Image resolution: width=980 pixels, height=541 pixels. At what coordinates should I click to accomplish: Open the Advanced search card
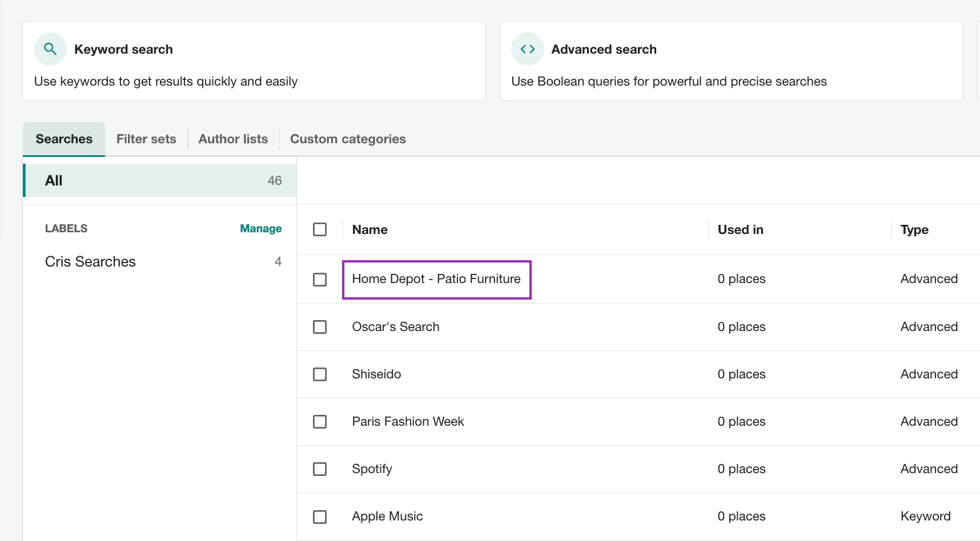[x=731, y=61]
